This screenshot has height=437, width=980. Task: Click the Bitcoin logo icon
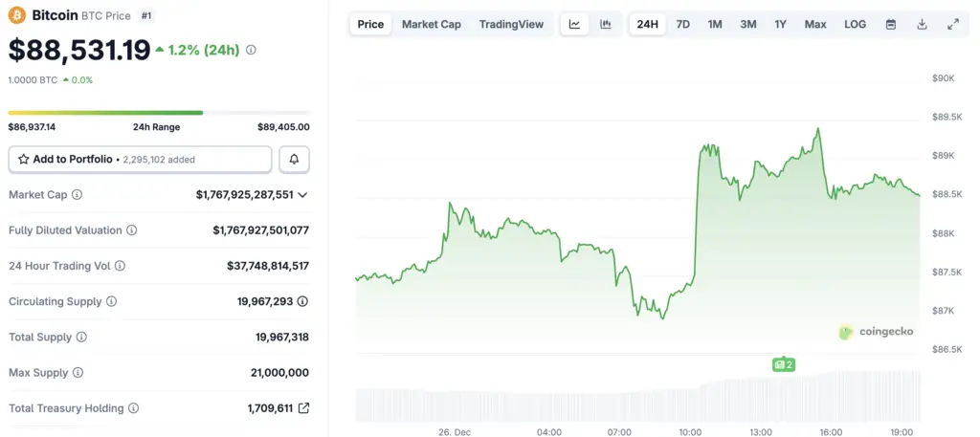pyautogui.click(x=17, y=16)
